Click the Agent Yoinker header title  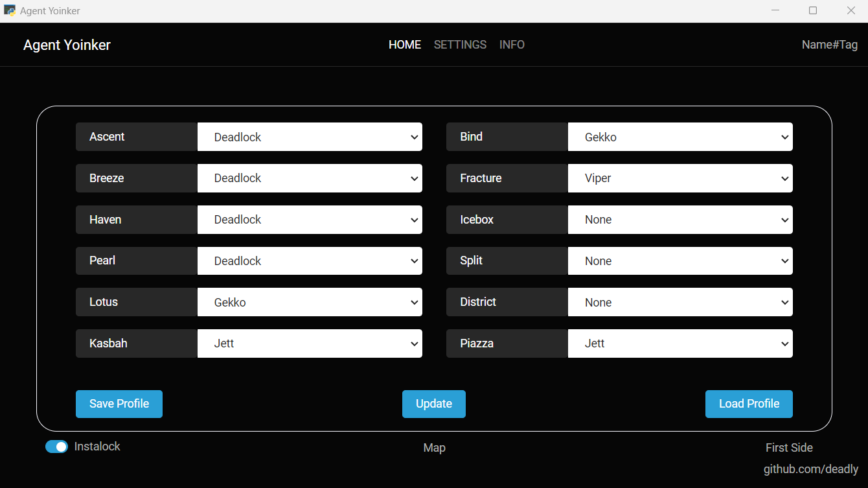coord(67,45)
